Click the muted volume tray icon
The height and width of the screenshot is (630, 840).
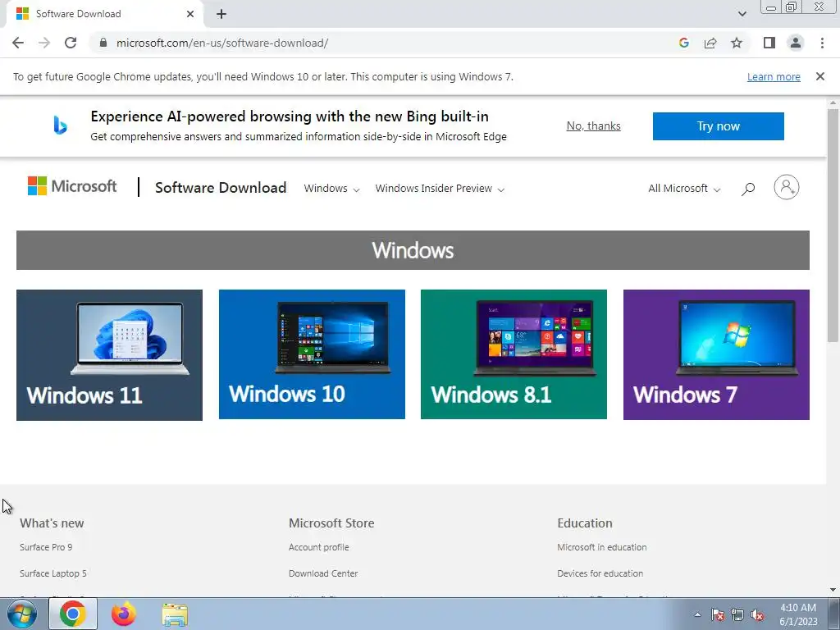pyautogui.click(x=757, y=614)
